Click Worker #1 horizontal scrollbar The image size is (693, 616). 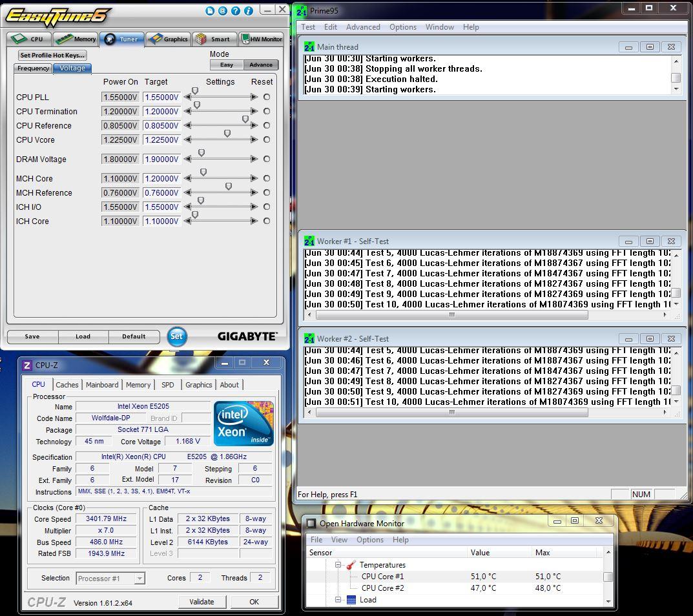point(451,314)
